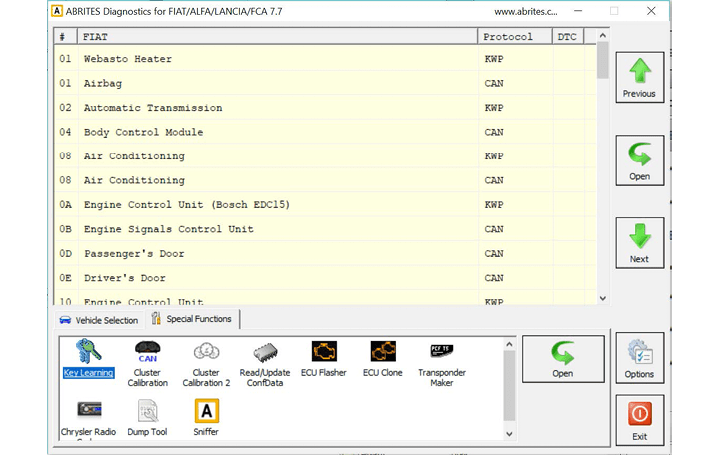The width and height of the screenshot is (719, 455).
Task: Open the Dump Tool icon
Action: [x=148, y=411]
